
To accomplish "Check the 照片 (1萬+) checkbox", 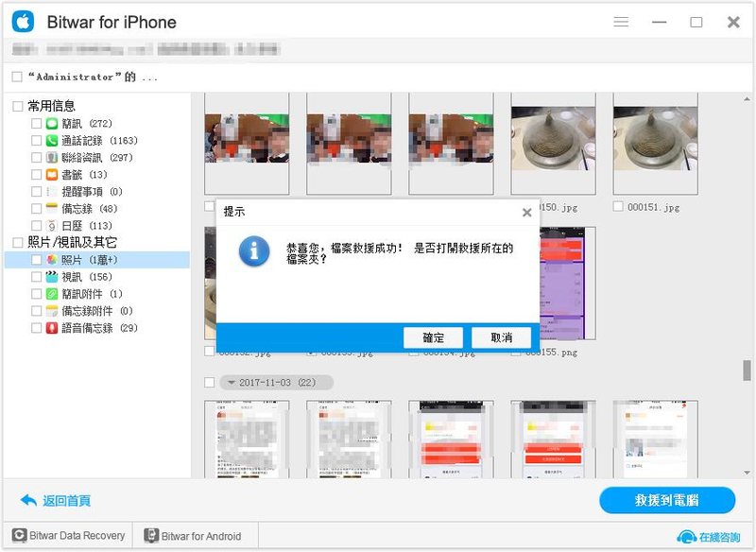I will [x=36, y=260].
